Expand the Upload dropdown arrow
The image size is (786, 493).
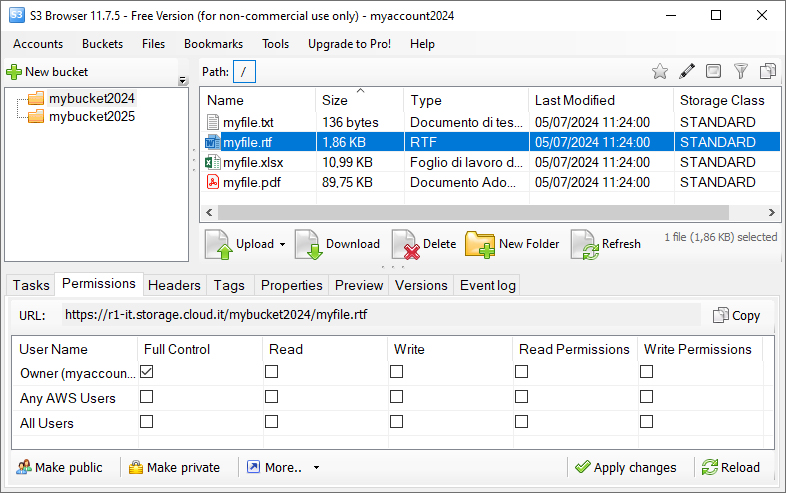pos(282,244)
